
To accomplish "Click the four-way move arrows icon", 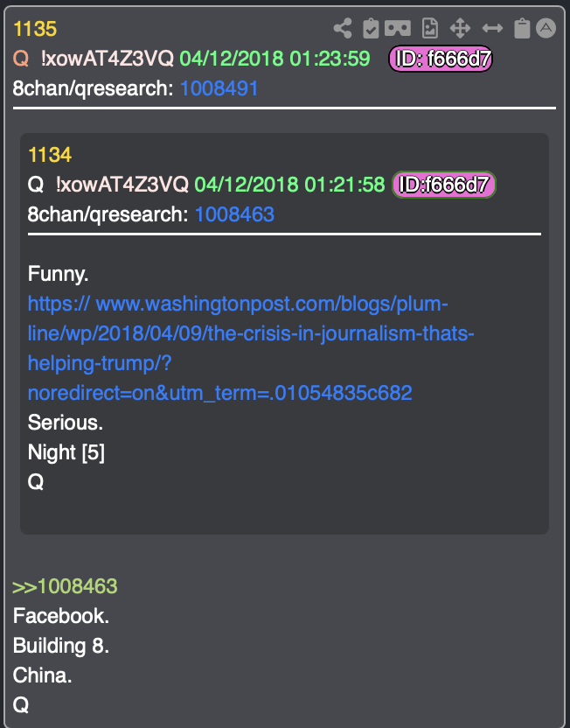I will coord(460,29).
